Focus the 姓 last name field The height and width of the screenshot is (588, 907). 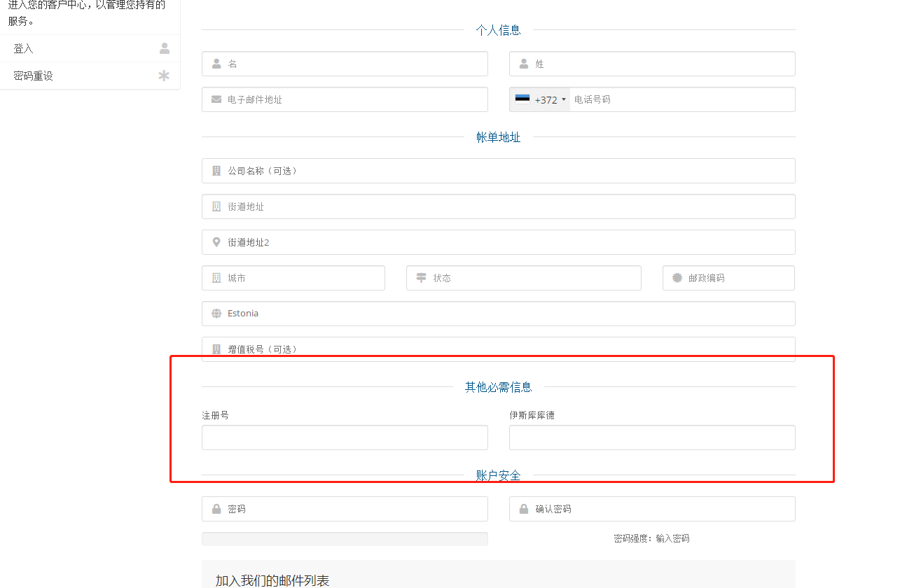click(x=652, y=64)
